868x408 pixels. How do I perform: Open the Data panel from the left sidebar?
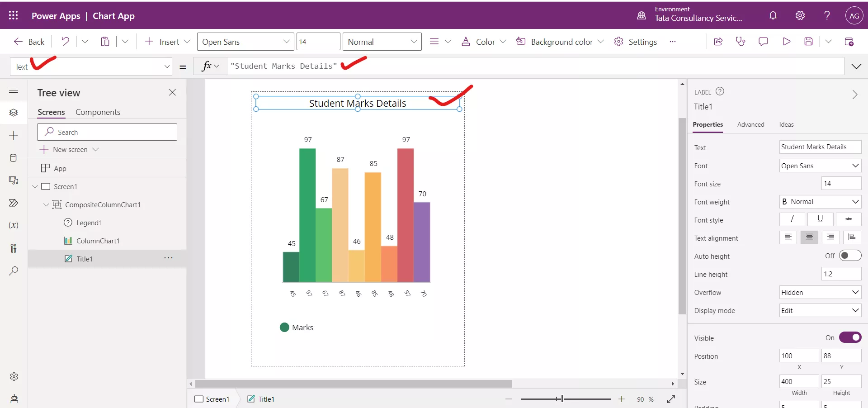click(x=14, y=158)
